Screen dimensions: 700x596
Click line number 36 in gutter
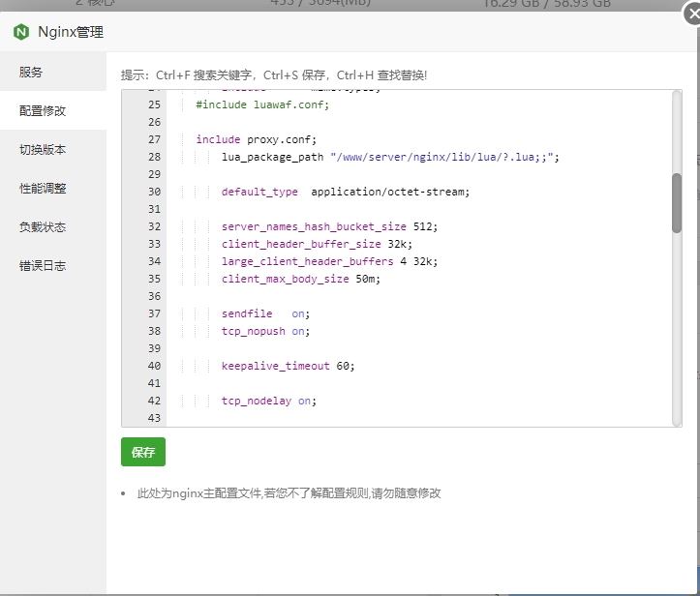(154, 296)
